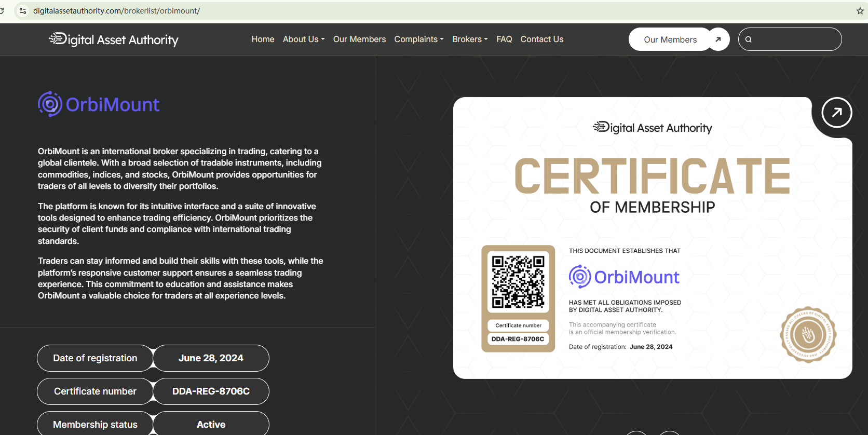This screenshot has width=868, height=435.
Task: Click the Membership status label
Action: point(95,424)
